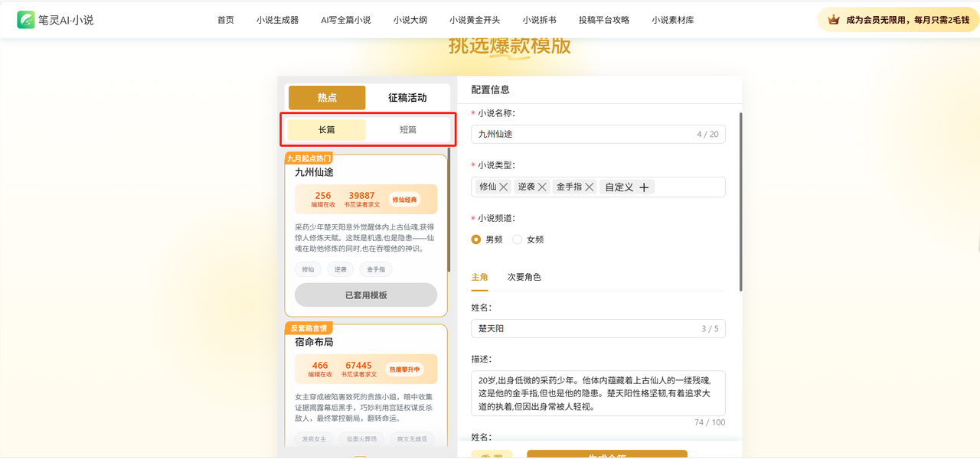Click the 反套路言情 label badge
This screenshot has width=980, height=459.
point(309,328)
